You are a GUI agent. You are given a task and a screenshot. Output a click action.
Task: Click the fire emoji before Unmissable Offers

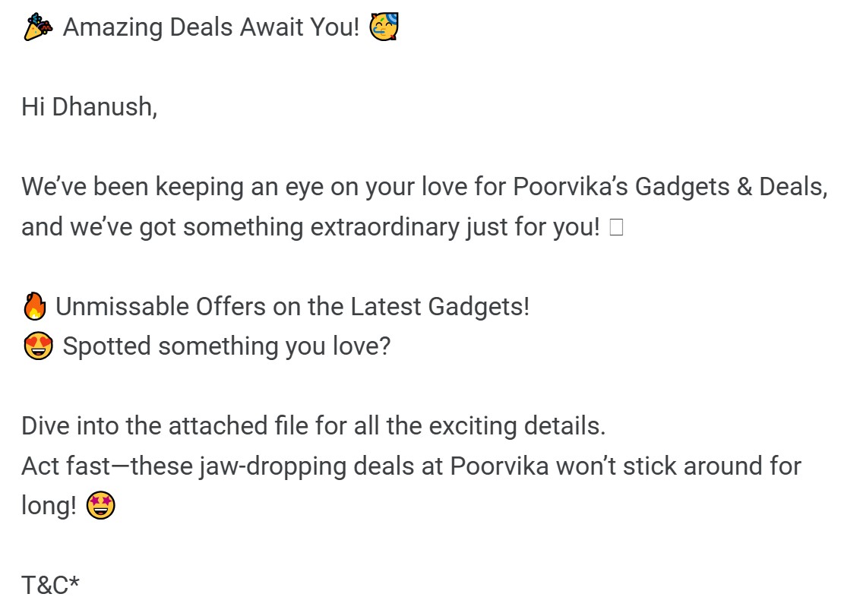point(35,307)
